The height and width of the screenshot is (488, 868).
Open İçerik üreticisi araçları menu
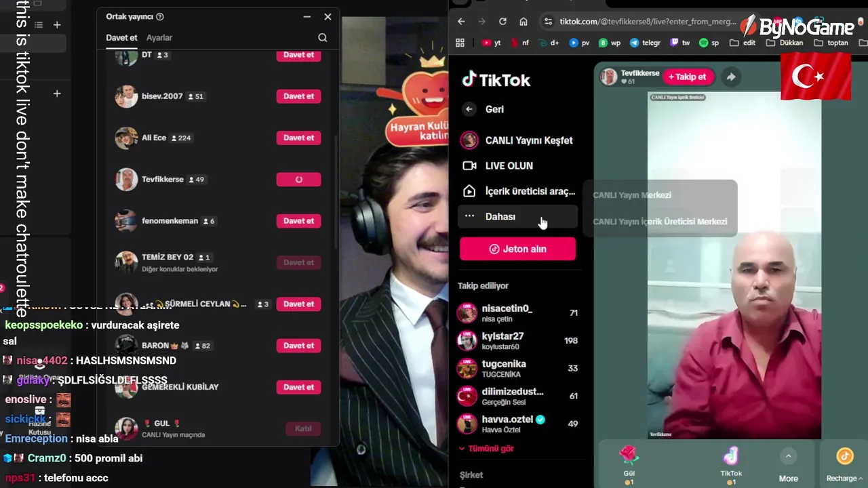[517, 191]
